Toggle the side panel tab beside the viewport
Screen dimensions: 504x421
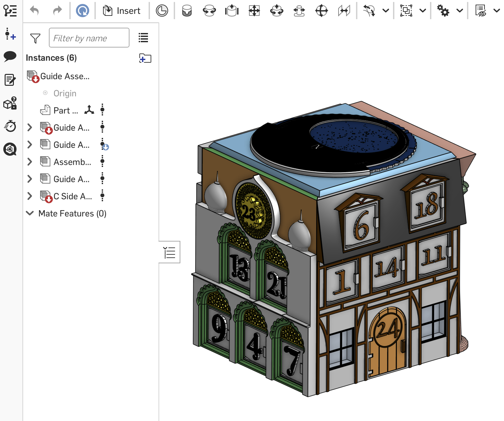[x=169, y=252]
